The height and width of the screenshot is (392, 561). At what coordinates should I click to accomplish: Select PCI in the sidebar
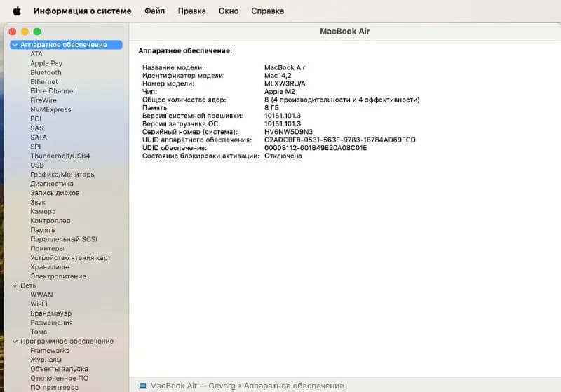36,119
